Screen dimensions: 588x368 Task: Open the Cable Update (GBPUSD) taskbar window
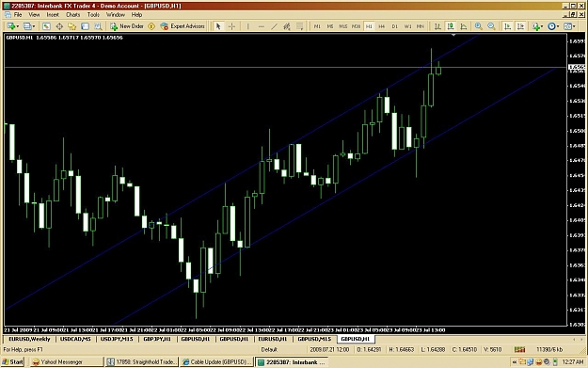tap(216, 362)
